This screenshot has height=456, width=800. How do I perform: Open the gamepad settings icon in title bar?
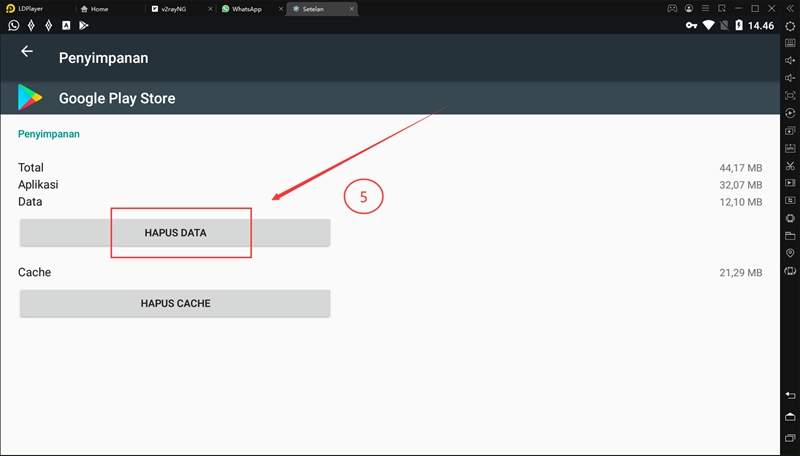pos(672,8)
